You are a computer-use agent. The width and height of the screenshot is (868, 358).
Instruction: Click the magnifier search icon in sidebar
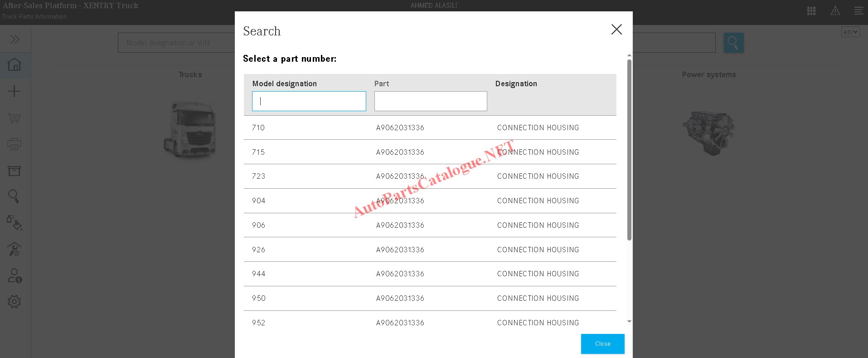point(14,196)
